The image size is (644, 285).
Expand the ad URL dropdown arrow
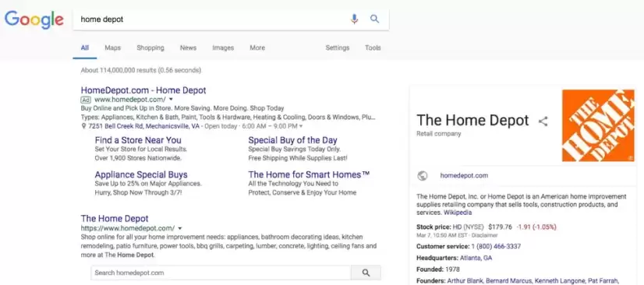point(171,100)
